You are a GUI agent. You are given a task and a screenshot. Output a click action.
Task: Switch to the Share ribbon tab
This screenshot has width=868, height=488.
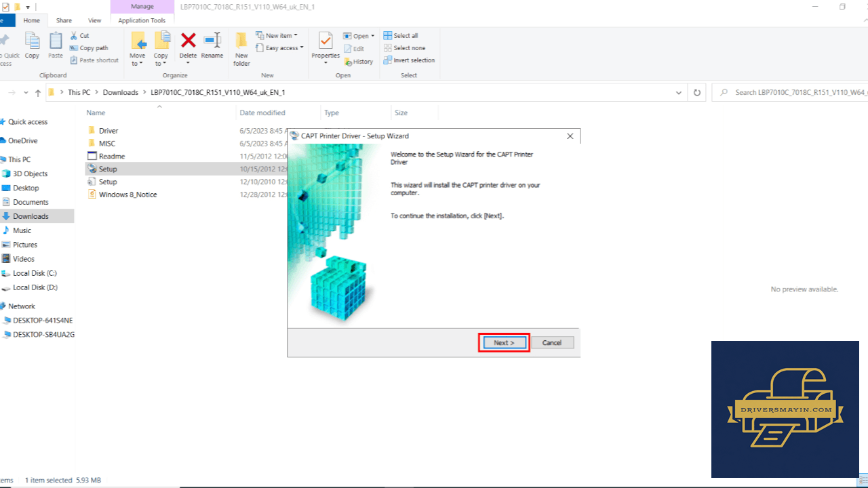coord(64,20)
